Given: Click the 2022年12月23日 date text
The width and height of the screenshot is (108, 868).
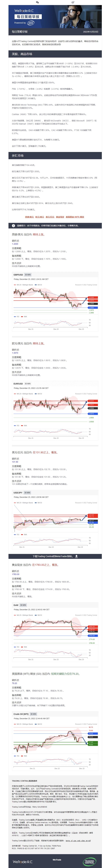Looking at the screenshot, I should [x=91, y=32].
